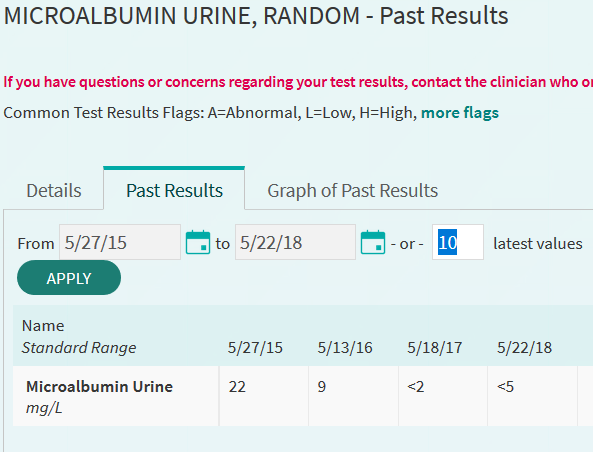Select the Microalbumin Urine row name

(99, 387)
